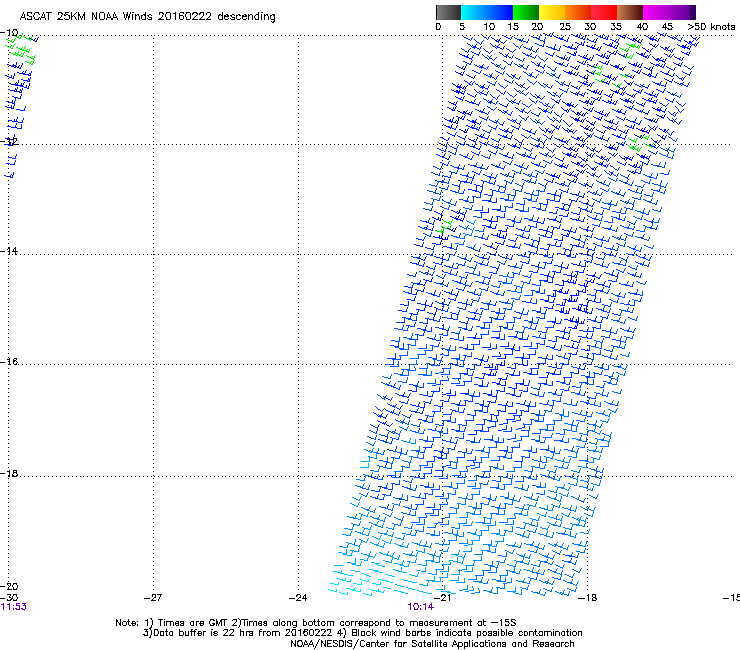Click the gray 0-5 knots color bar segment

pyautogui.click(x=448, y=12)
